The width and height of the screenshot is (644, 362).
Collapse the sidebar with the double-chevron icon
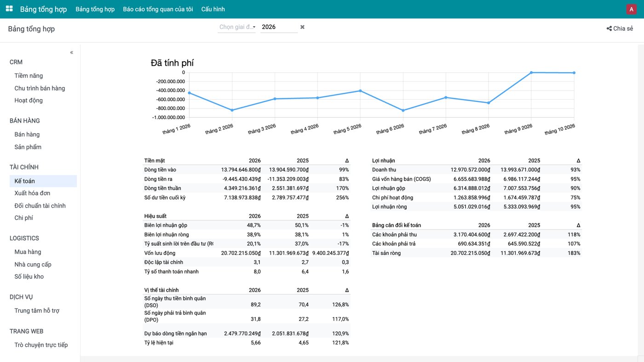[71, 52]
